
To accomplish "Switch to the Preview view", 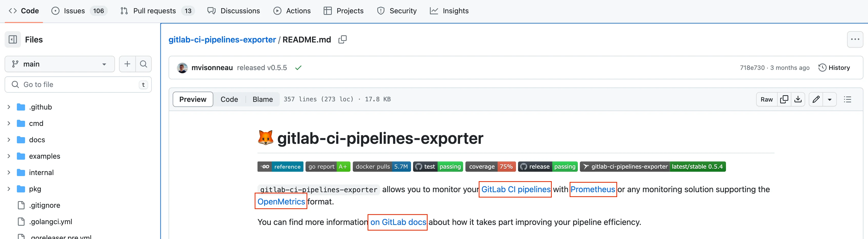I will [193, 99].
